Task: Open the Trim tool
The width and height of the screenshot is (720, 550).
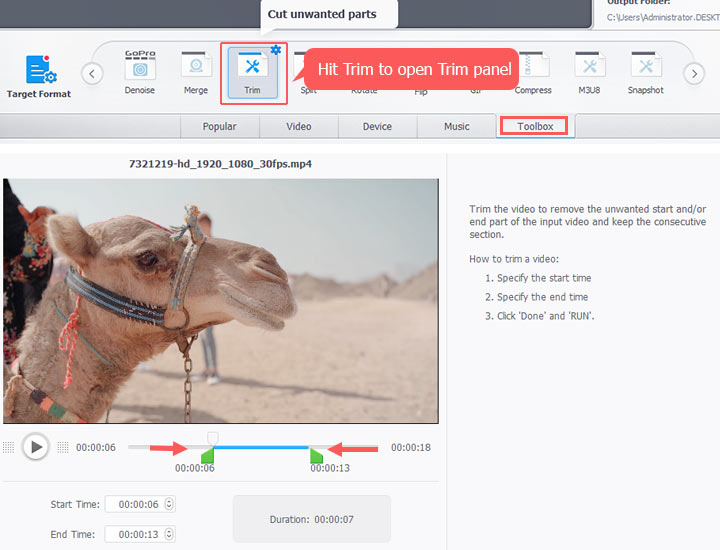Action: 253,73
